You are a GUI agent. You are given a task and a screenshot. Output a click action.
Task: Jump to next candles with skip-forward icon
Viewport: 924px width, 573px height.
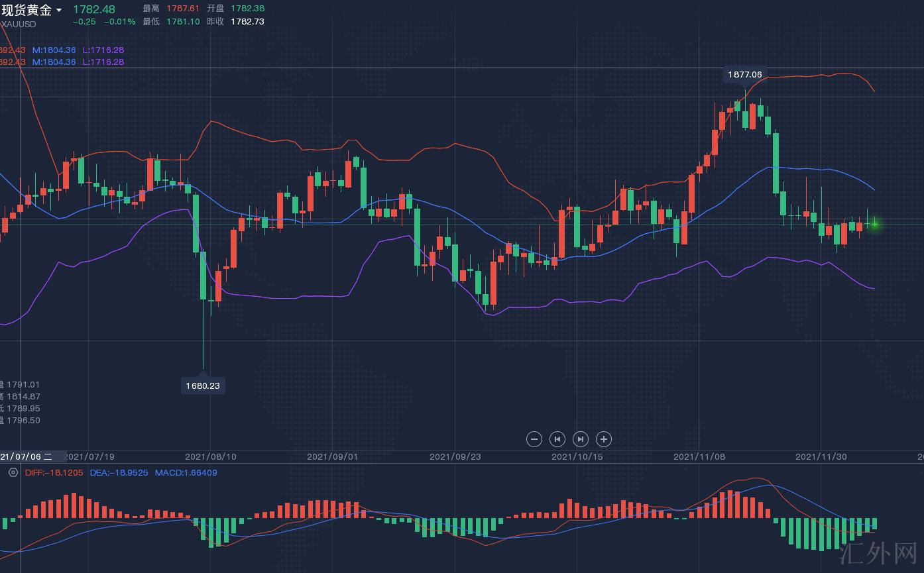580,439
